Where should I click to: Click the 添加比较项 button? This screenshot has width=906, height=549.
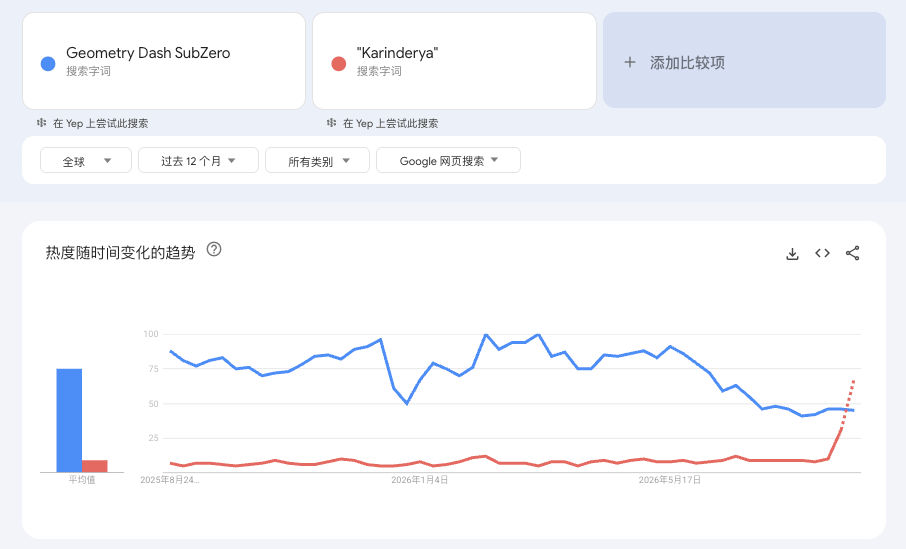point(744,60)
